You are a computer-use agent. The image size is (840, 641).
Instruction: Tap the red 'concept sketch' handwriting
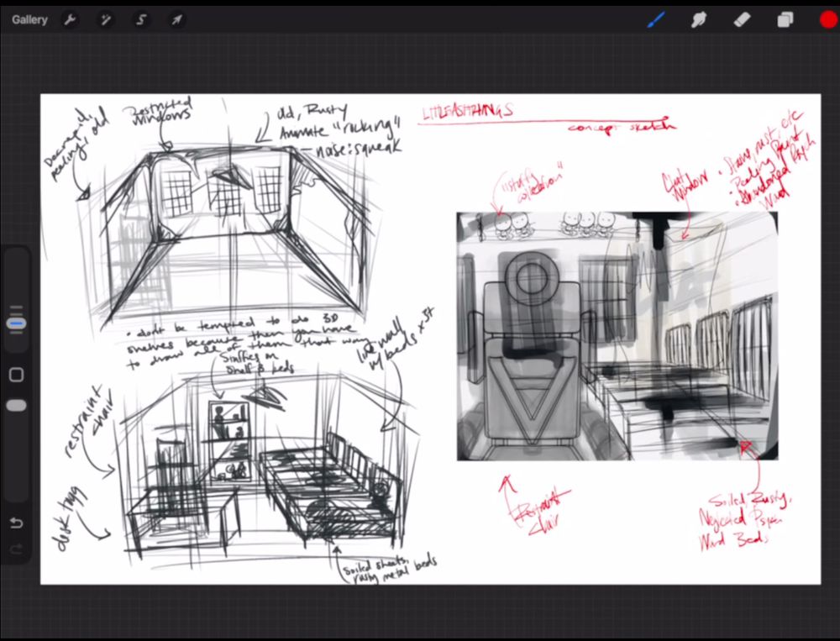pyautogui.click(x=622, y=127)
